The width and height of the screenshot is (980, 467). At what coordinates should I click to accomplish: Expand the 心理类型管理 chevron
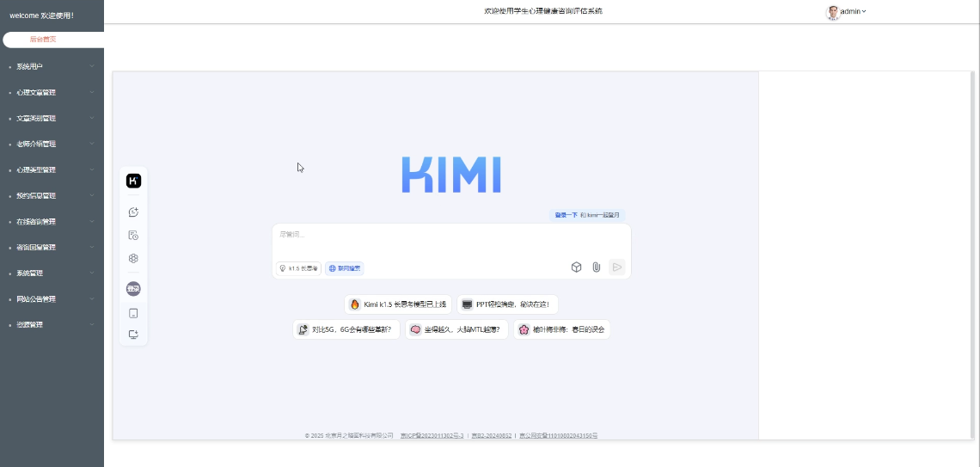[x=92, y=169]
